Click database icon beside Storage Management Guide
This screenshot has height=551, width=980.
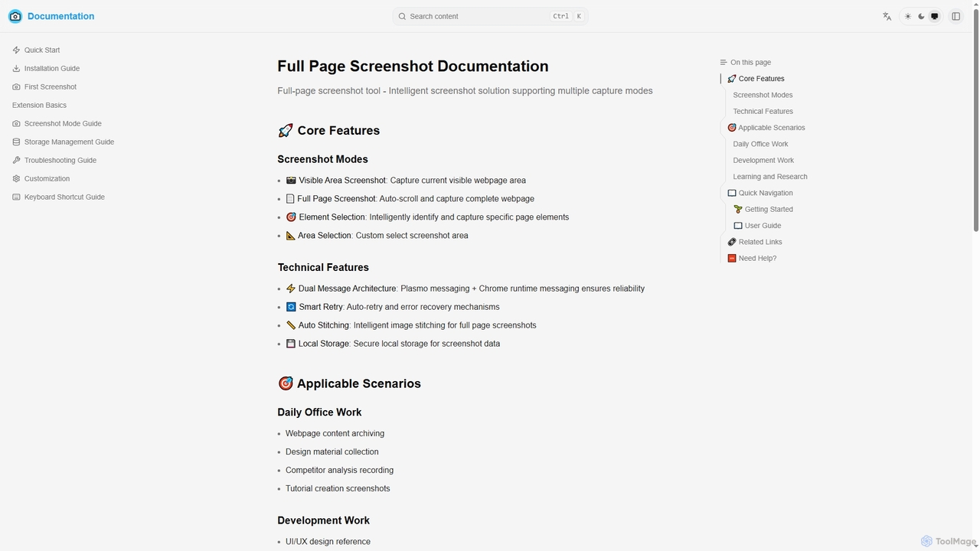click(16, 142)
